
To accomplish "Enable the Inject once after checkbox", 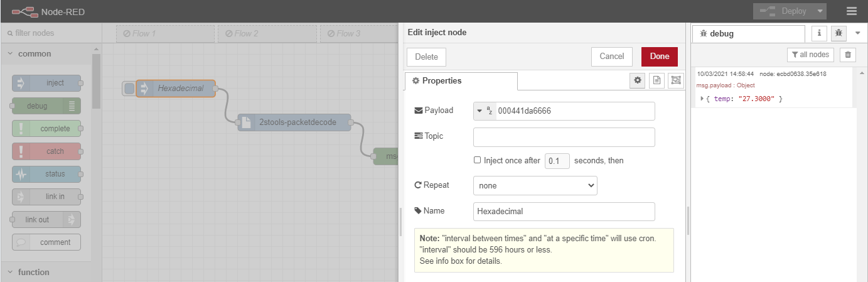I will tap(478, 160).
